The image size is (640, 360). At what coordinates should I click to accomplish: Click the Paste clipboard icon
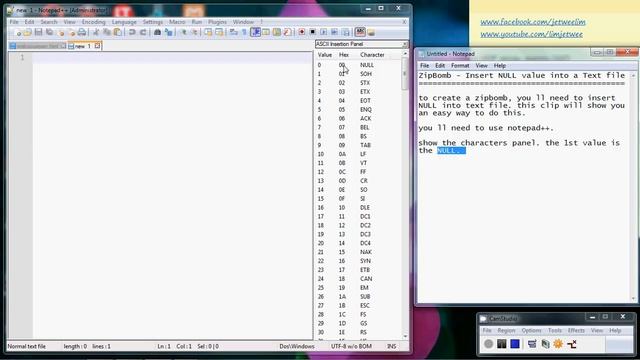point(118,32)
